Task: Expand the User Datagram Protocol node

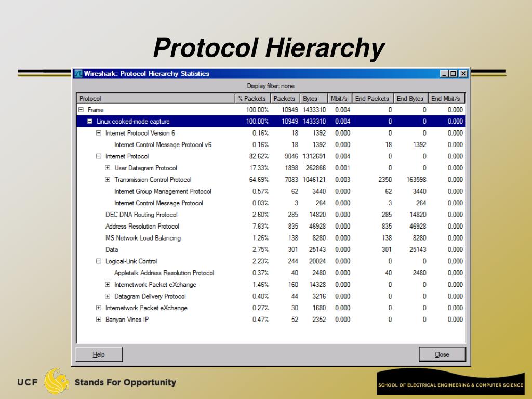Action: pyautogui.click(x=108, y=168)
